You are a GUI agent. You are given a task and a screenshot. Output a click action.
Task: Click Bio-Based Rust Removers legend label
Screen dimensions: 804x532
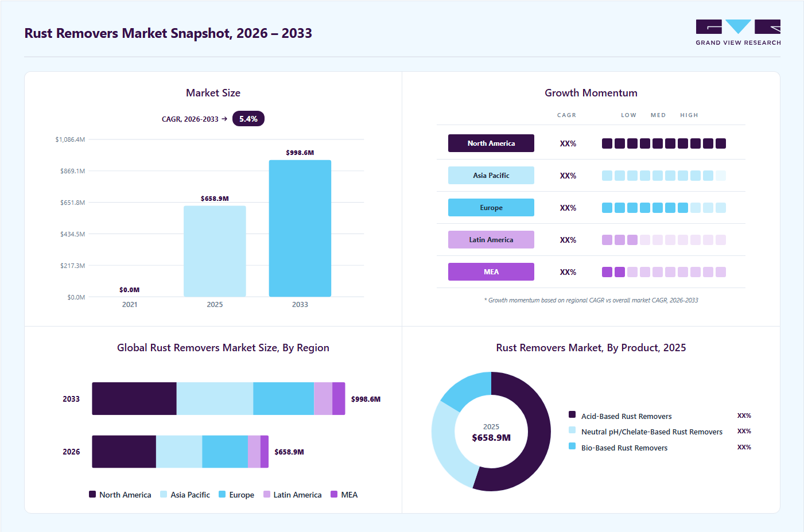(x=624, y=448)
